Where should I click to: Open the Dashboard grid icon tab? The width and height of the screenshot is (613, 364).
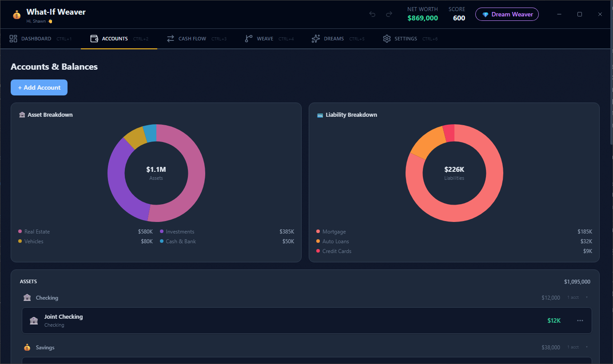13,39
